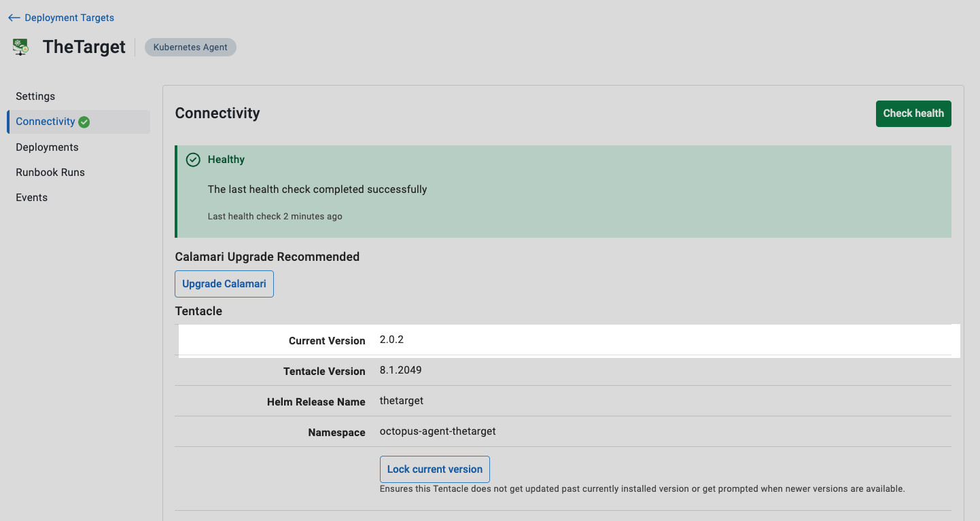Click the TheTarget page title
Screen dimensions: 980x521
[x=84, y=47]
